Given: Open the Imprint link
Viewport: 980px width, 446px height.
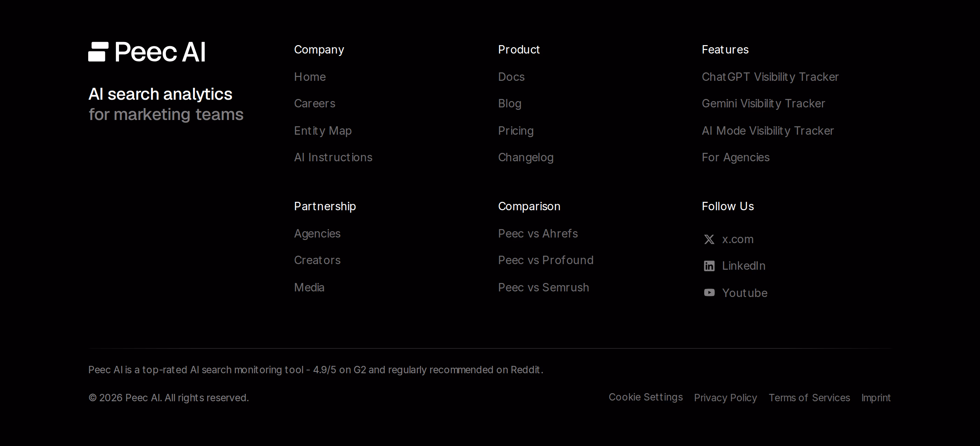Looking at the screenshot, I should (x=876, y=398).
